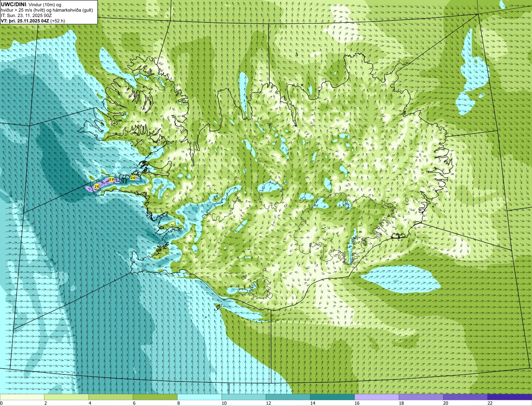Click the 18–20 m/s purple legend segment
The height and width of the screenshot is (406, 532).
tap(421, 397)
